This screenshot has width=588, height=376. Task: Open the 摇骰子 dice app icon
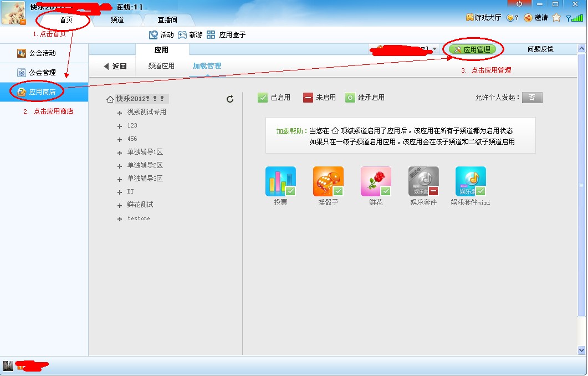coord(328,181)
